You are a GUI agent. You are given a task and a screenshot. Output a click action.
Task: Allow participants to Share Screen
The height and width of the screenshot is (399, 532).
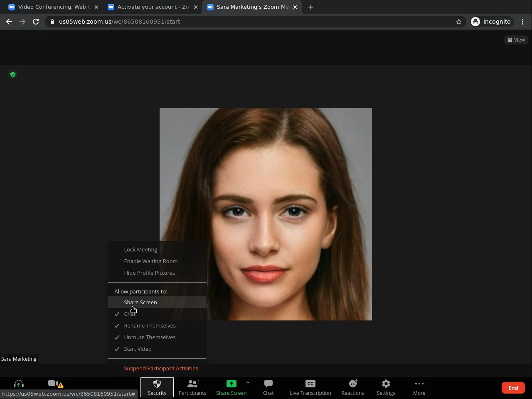[140, 302]
